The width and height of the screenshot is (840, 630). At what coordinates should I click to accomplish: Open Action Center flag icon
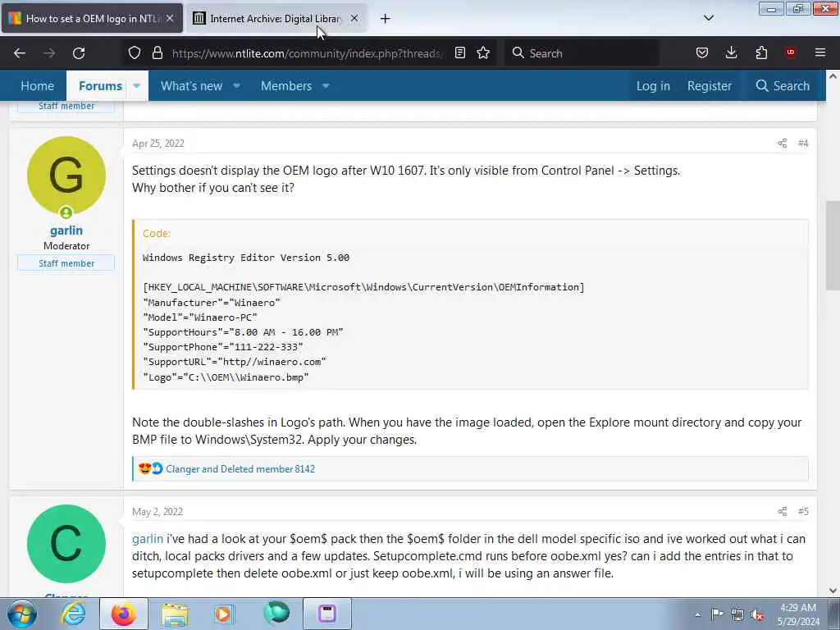pyautogui.click(x=717, y=614)
